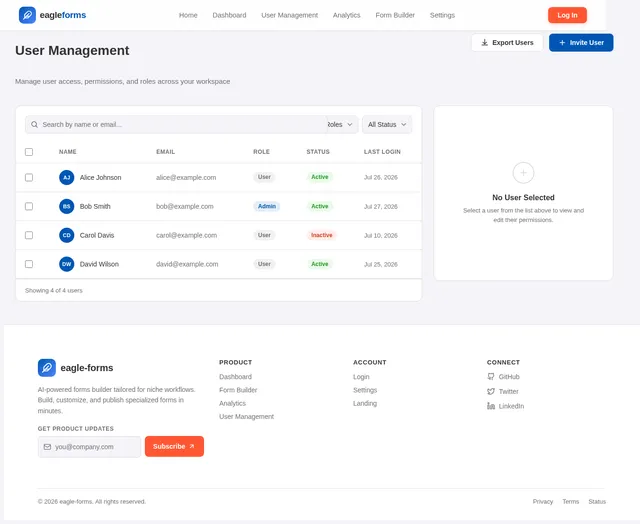Click the Invite User button
The width and height of the screenshot is (640, 524).
click(581, 42)
